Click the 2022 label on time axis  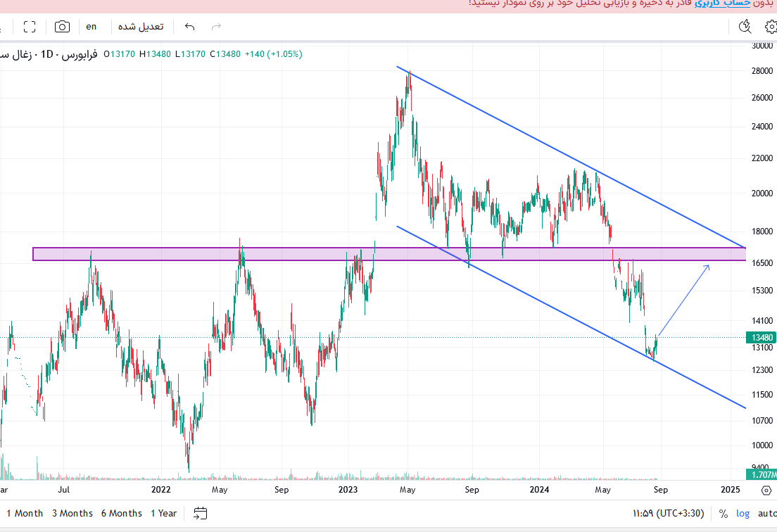click(x=160, y=490)
